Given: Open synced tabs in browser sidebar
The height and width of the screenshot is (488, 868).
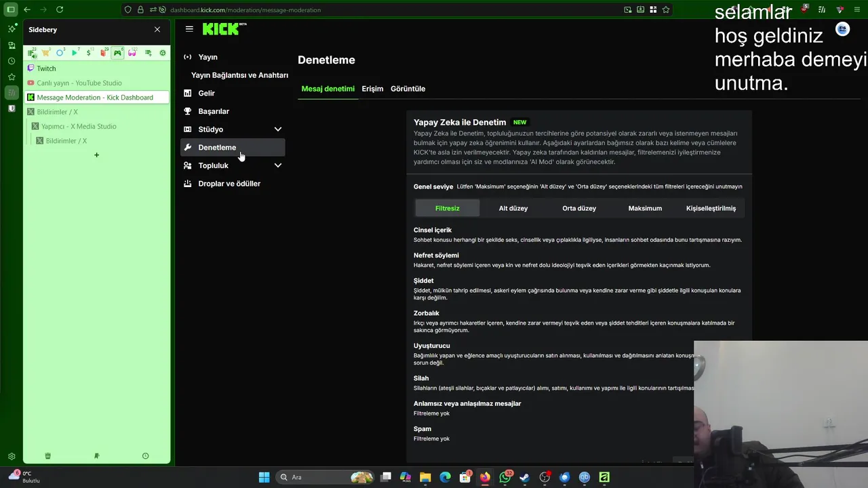Looking at the screenshot, I should point(12,45).
